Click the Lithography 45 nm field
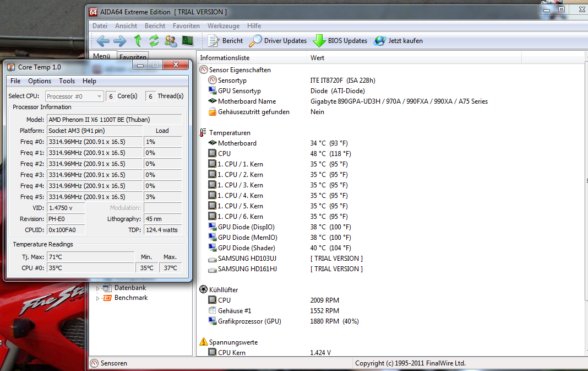Screen dimensions: 588x371 point(163,219)
